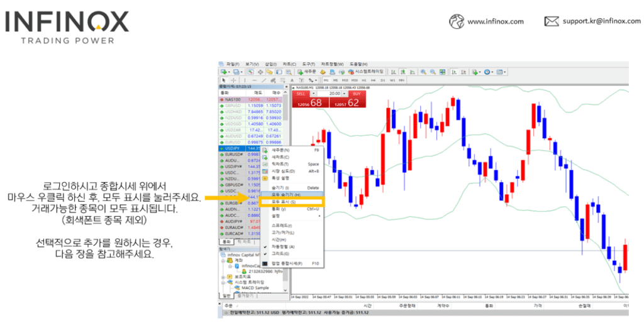Collapse the 계좌 tree node
This screenshot has height=333, width=644.
coord(224,260)
